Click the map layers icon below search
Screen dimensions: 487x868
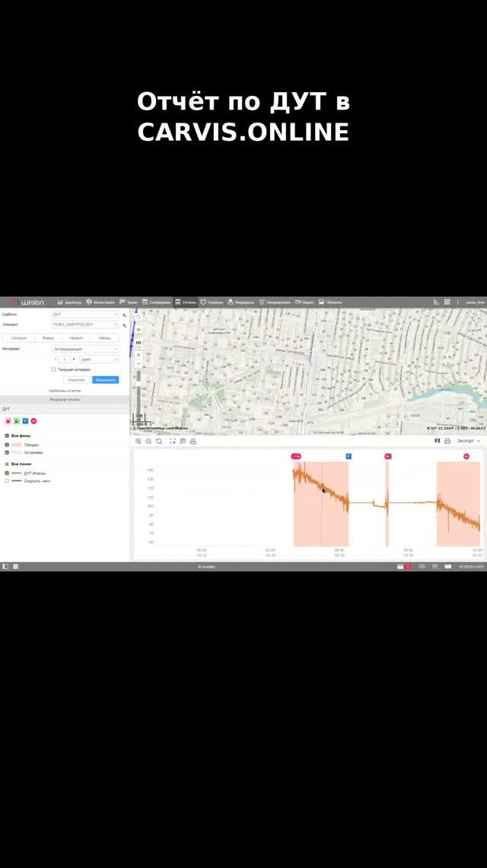click(138, 330)
